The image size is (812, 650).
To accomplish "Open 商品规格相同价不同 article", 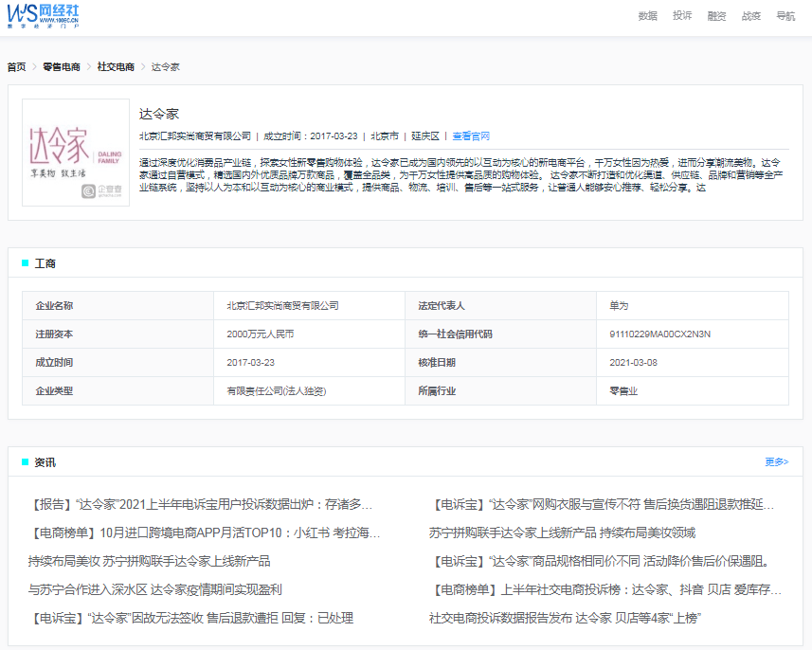I will coord(599,561).
